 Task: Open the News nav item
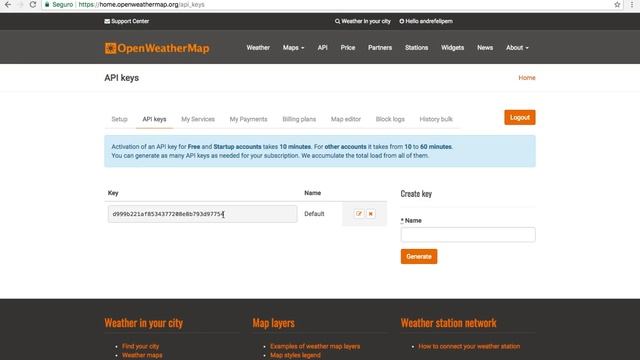tap(485, 48)
